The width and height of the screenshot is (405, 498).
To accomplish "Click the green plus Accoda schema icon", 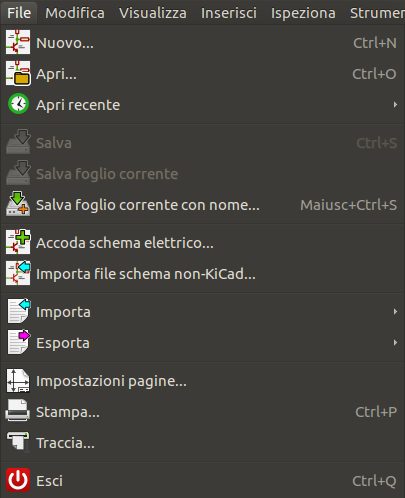I will point(18,242).
